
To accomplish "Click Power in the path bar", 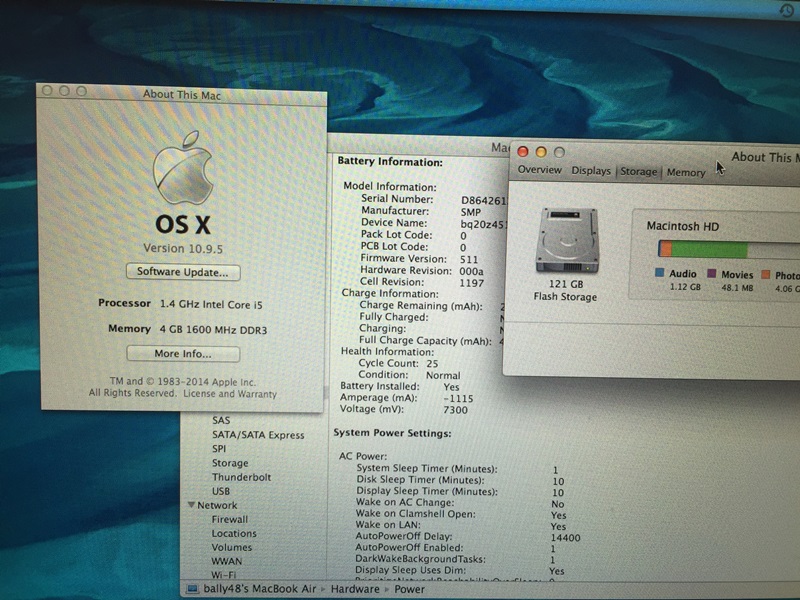I will pyautogui.click(x=409, y=589).
